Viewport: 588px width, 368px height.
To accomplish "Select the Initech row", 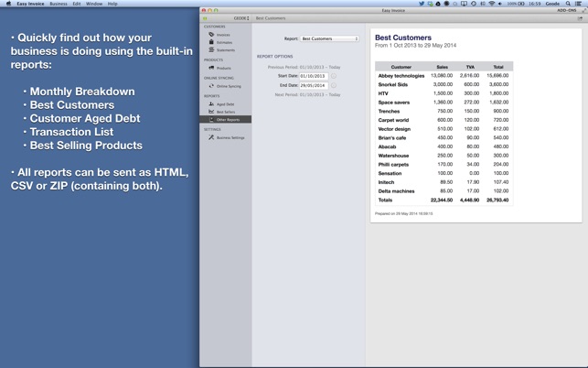I will (x=444, y=182).
